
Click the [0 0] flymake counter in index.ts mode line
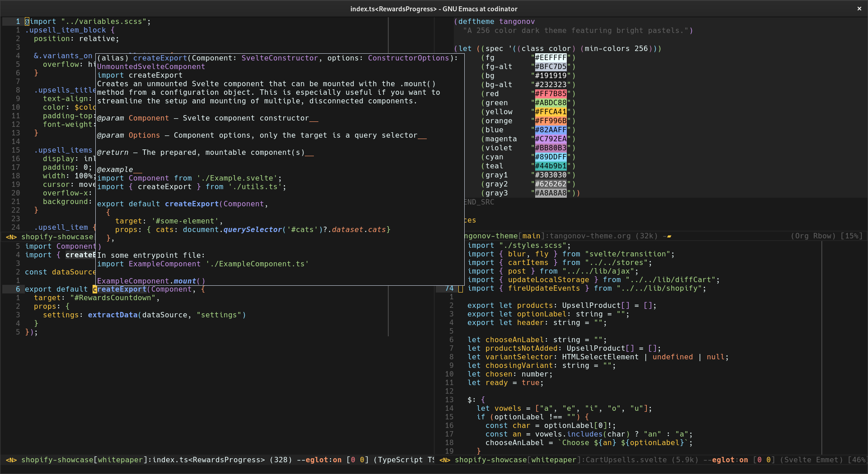(x=358, y=460)
